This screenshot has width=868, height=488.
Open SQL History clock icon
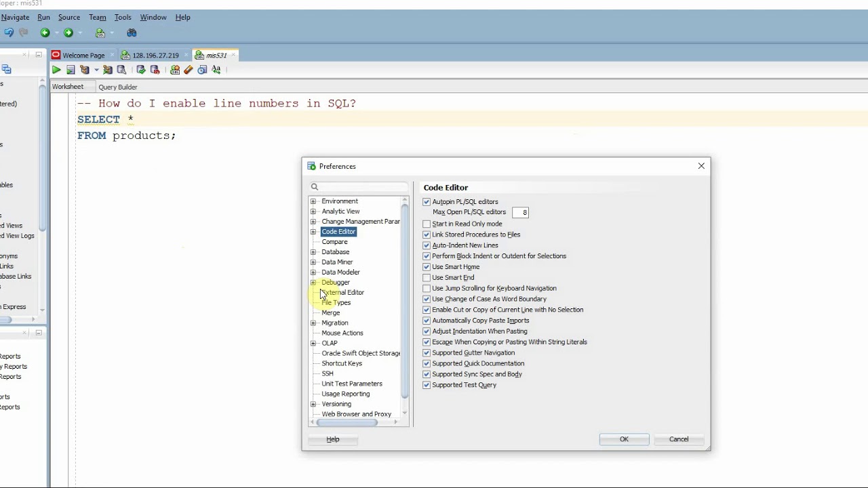[202, 70]
